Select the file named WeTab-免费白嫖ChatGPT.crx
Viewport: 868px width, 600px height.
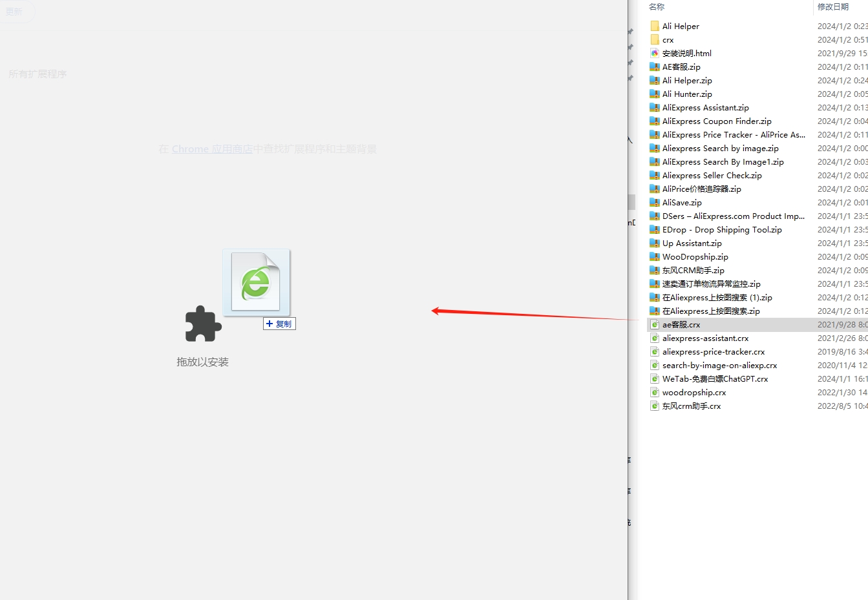[x=715, y=378]
